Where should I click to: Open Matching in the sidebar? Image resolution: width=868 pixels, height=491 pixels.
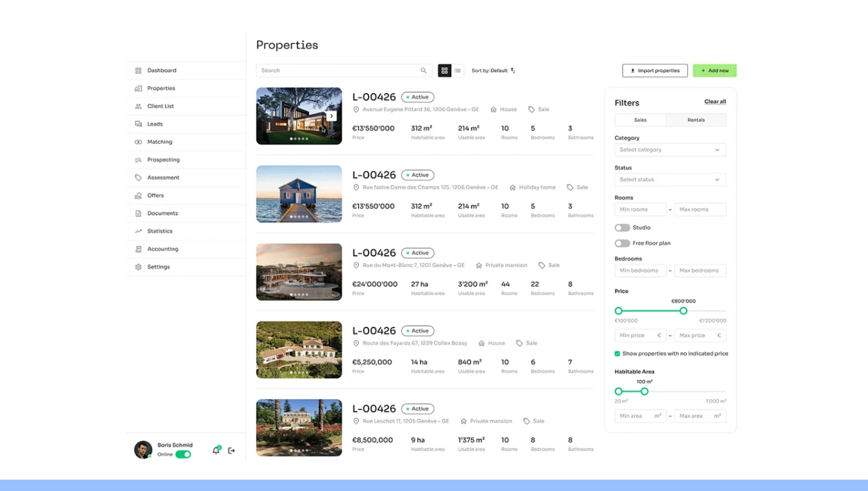click(x=159, y=142)
